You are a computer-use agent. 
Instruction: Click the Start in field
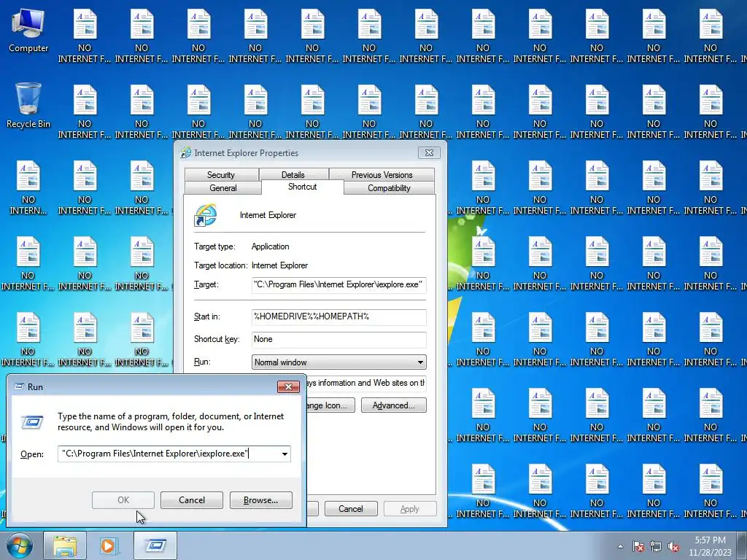click(338, 316)
